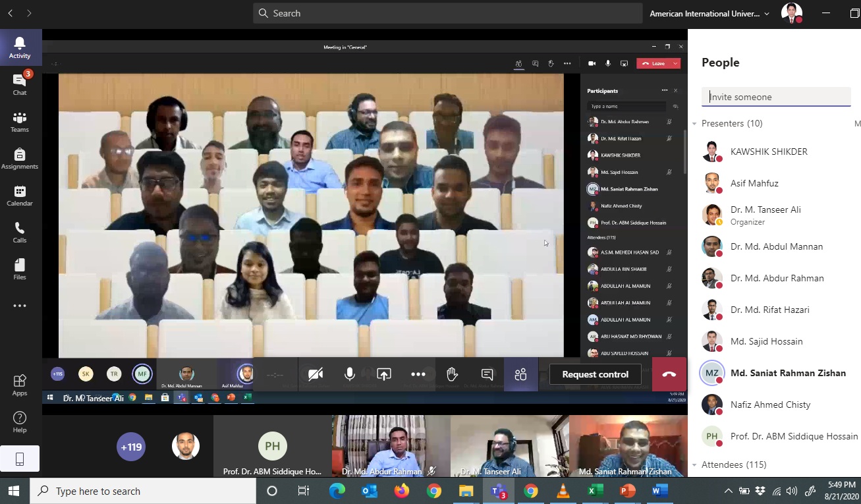Click the Request control button
The image size is (861, 504).
pos(595,374)
